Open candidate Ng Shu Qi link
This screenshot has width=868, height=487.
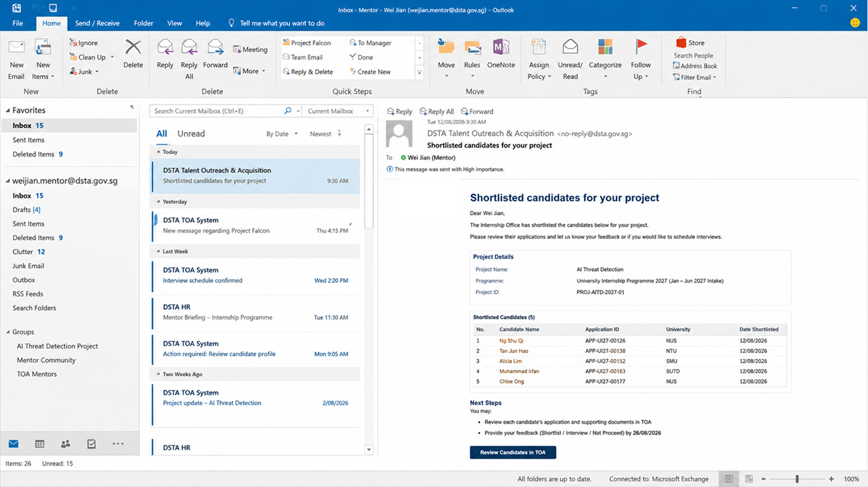point(511,341)
